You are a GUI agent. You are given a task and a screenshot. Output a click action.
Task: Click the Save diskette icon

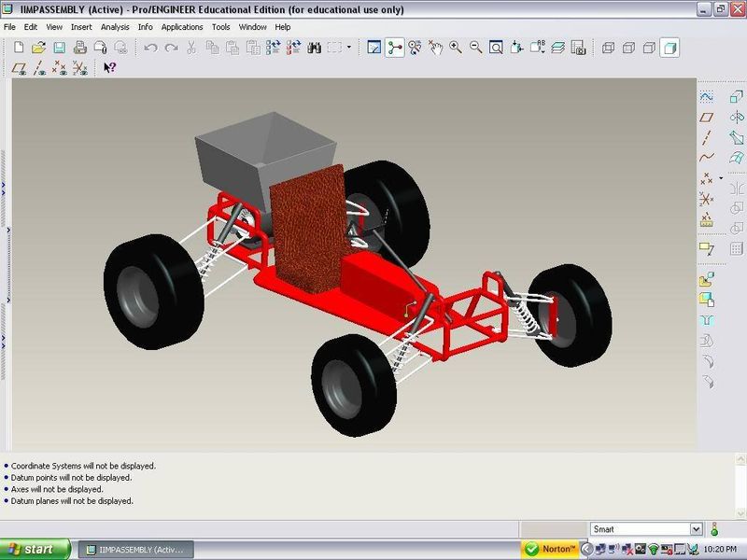click(x=59, y=48)
